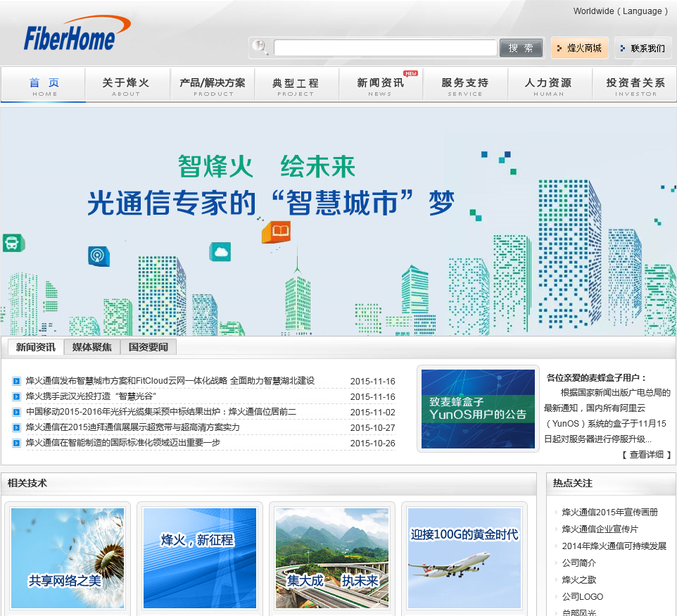Click the 2015-11-02 date text

372,412
